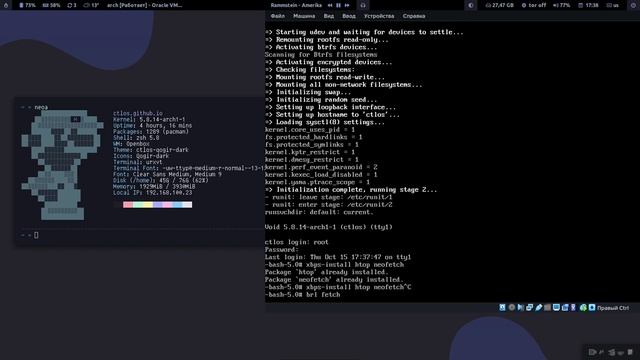
Task: Skip to next track in top bar
Action: pyautogui.click(x=347, y=5)
